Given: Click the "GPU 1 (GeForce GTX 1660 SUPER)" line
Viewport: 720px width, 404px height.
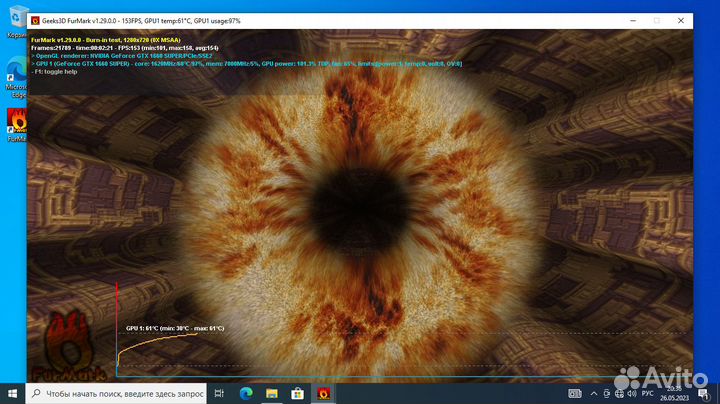Looking at the screenshot, I should (247, 64).
